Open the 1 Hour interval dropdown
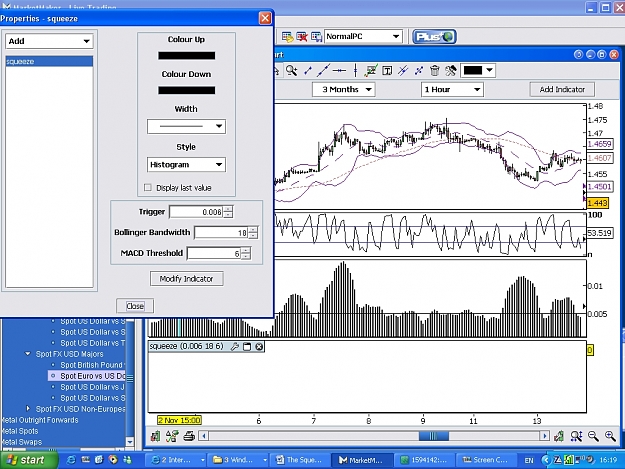625x469 pixels. point(452,89)
